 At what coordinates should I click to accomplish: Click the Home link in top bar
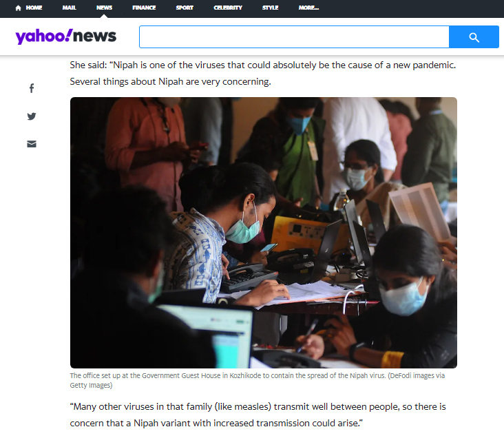click(34, 8)
